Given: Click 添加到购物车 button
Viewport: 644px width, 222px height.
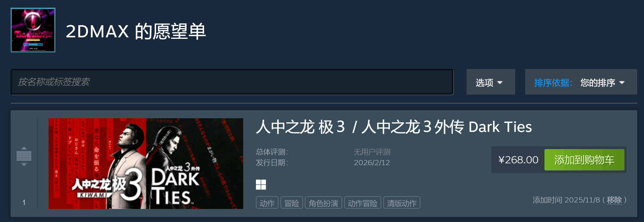Looking at the screenshot, I should coord(584,160).
